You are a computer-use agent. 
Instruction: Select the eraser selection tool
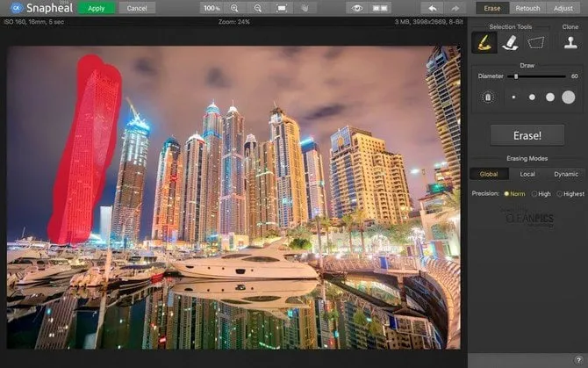508,41
